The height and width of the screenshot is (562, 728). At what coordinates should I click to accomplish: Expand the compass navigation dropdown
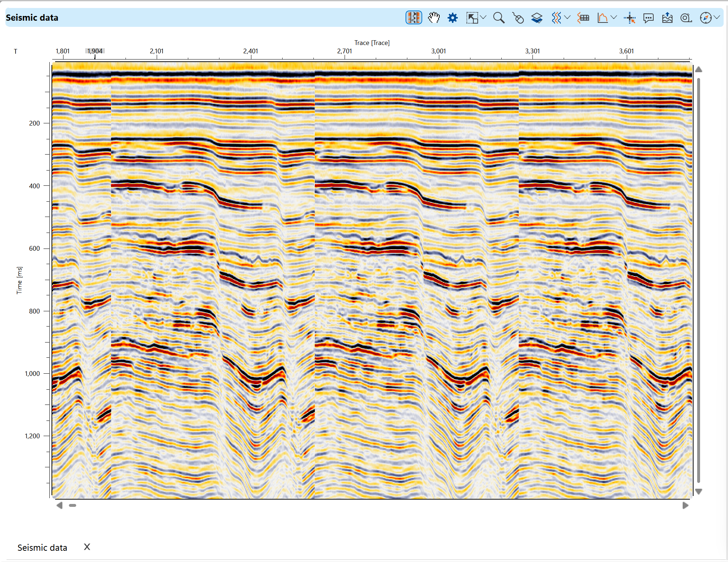tap(717, 17)
